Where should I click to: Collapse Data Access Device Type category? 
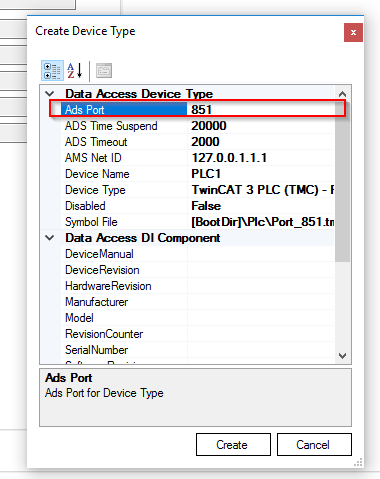tap(50, 94)
